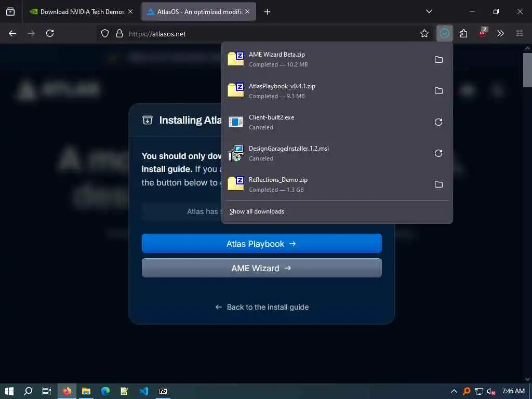Screen dimensions: 532x399
Task: Open folder containing AME Wizard Beta.zip
Action: coord(438,59)
